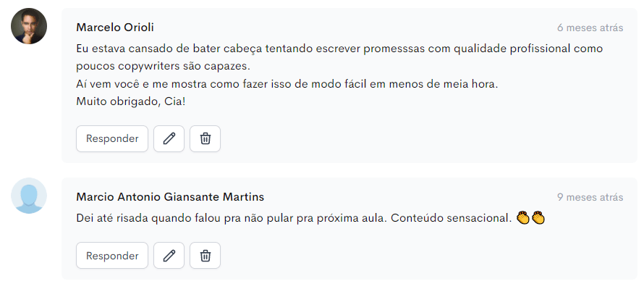Image resolution: width=644 pixels, height=284 pixels.
Task: Click the "poucos copywriters são capazes" line
Action: click(163, 66)
